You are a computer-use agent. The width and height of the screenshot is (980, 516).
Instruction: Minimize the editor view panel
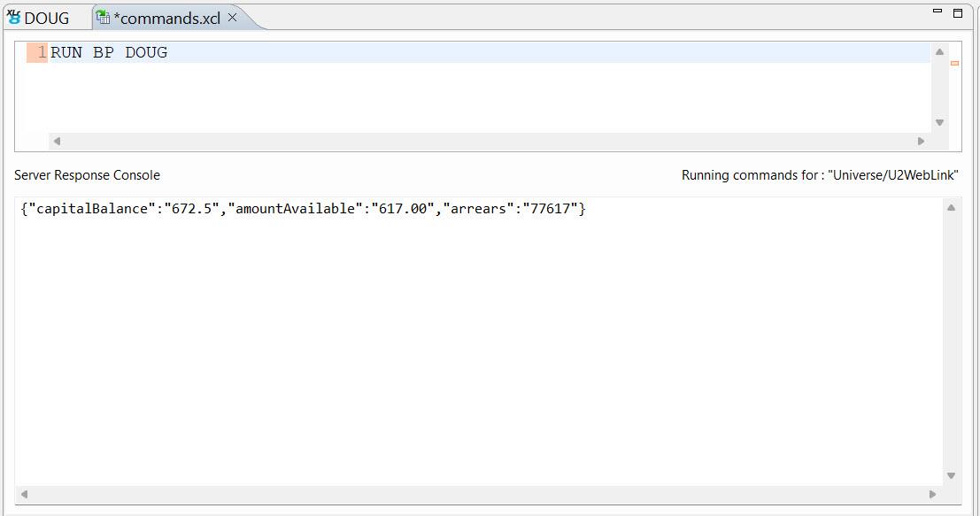938,11
